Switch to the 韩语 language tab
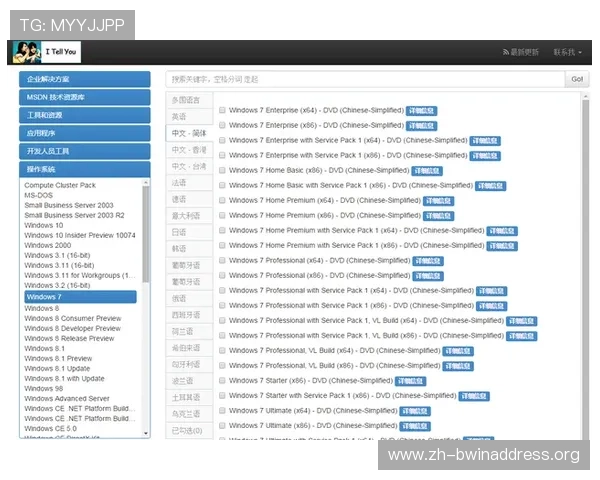The height and width of the screenshot is (480, 600). (x=189, y=249)
